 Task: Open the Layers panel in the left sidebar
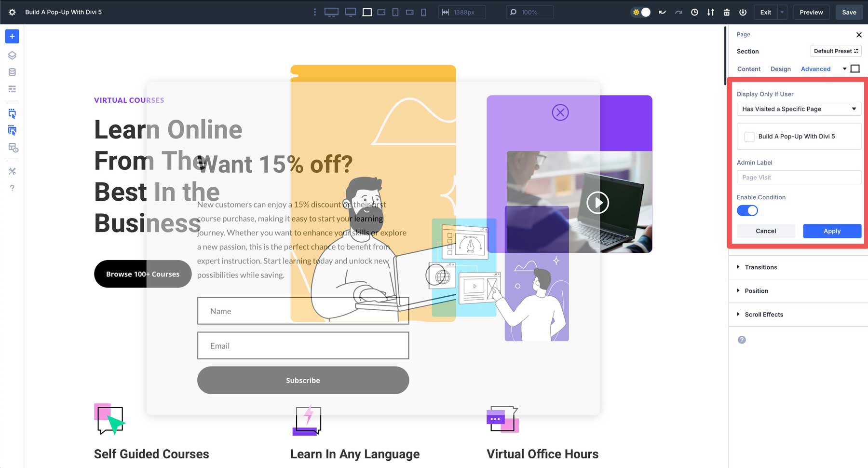[12, 55]
